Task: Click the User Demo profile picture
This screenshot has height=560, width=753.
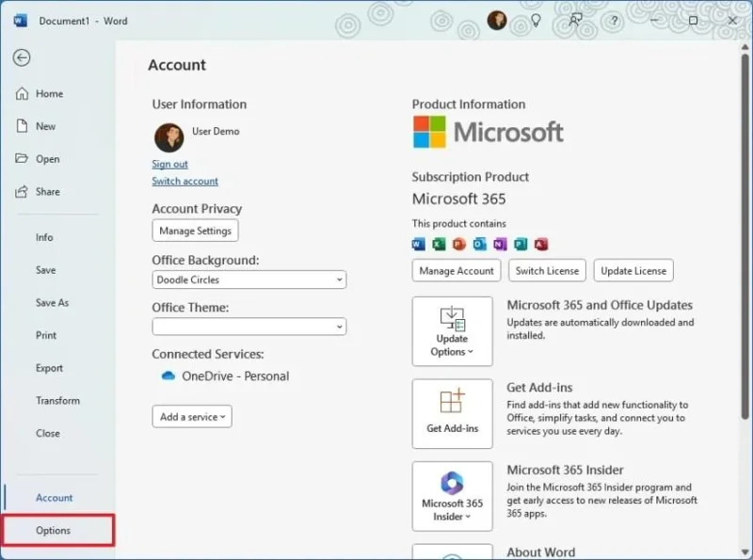Action: (x=169, y=137)
